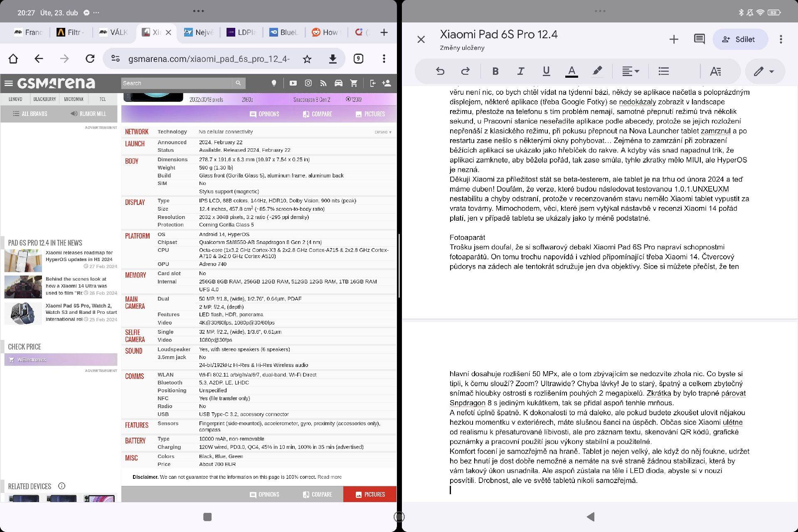Viewport: 798px width, 532px height.
Task: Click the Sdílet share button
Action: coord(740,39)
